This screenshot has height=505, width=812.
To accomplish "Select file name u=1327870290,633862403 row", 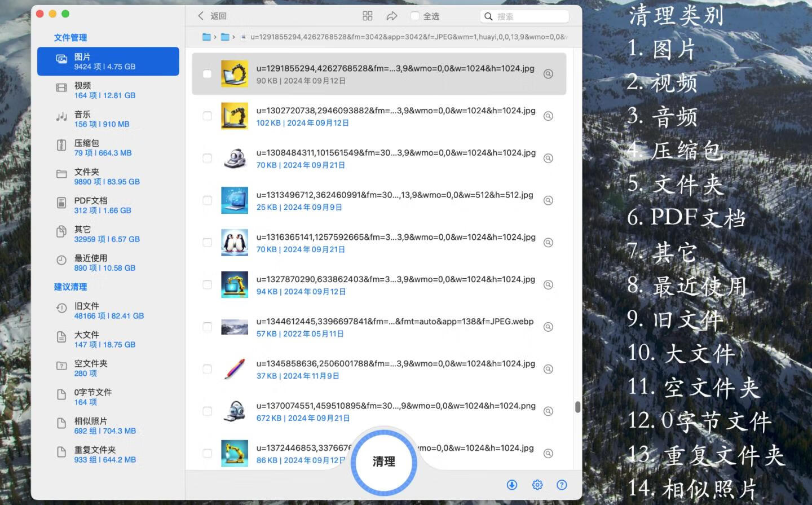I will pos(379,285).
